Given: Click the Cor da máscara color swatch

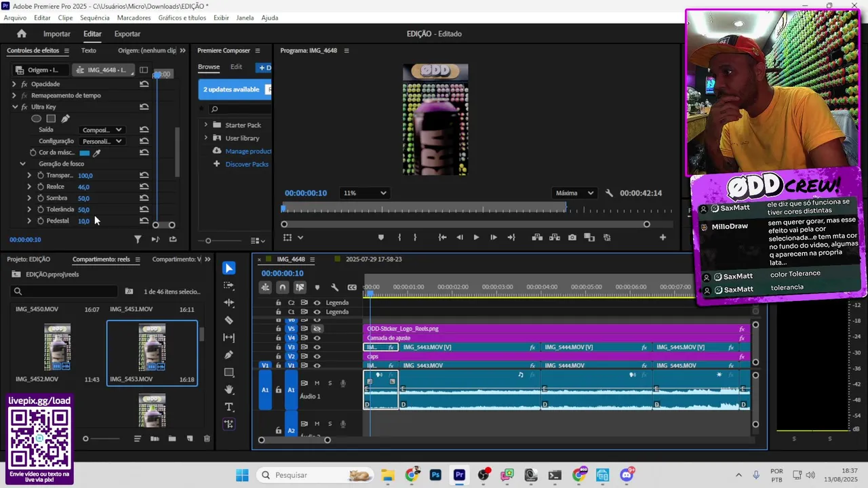Looking at the screenshot, I should point(84,153).
